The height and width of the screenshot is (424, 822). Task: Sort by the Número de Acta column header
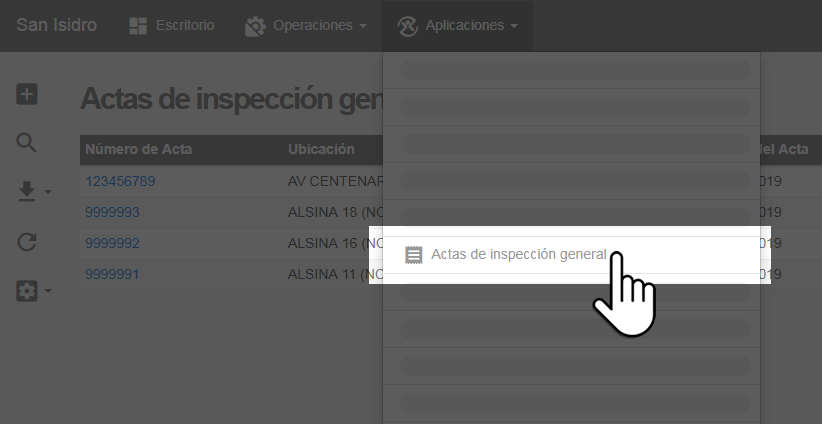(139, 149)
